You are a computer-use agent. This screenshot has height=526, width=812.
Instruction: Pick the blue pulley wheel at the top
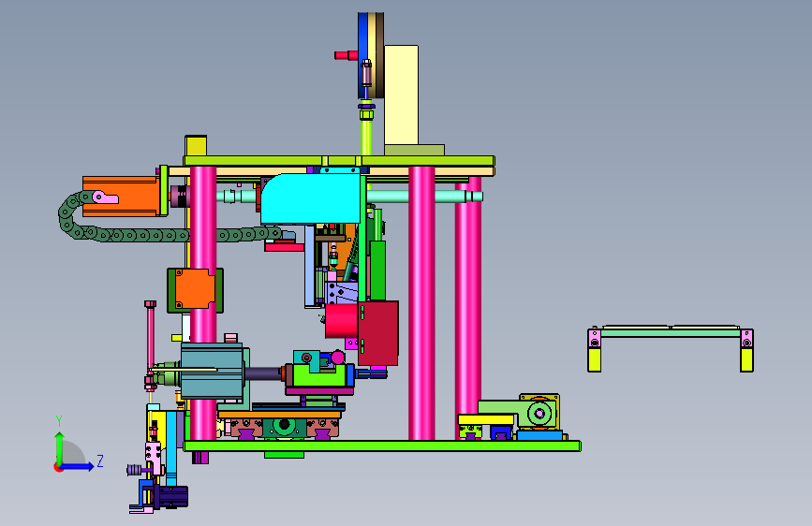362,55
